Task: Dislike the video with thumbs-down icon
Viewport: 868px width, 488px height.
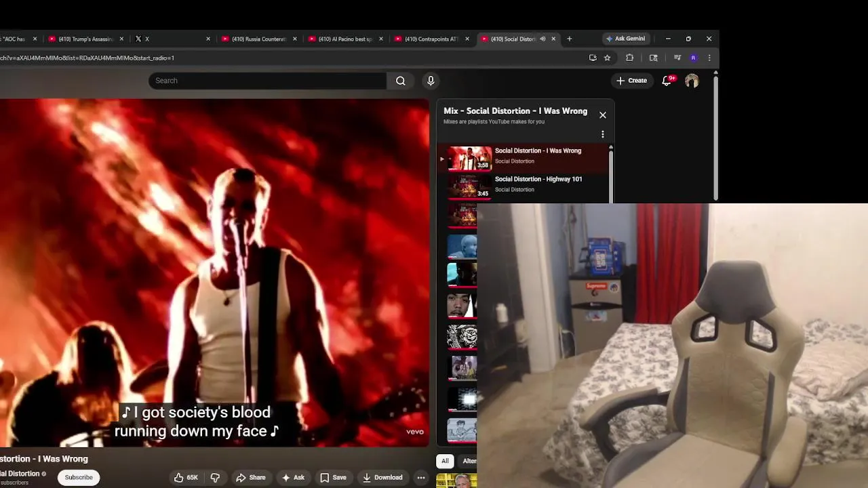Action: coord(215,477)
